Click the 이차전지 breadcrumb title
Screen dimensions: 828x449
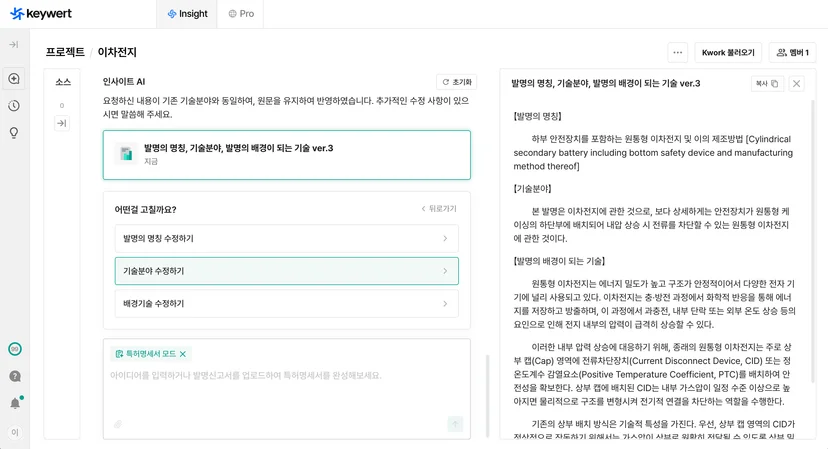click(x=117, y=52)
